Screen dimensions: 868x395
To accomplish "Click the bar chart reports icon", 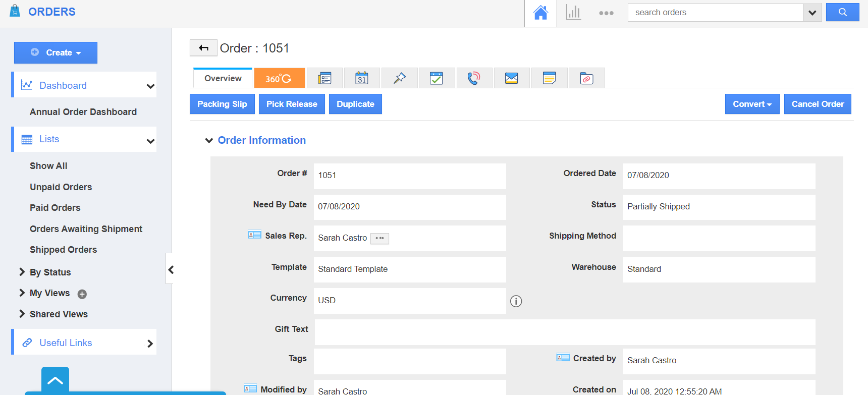I will click(573, 13).
